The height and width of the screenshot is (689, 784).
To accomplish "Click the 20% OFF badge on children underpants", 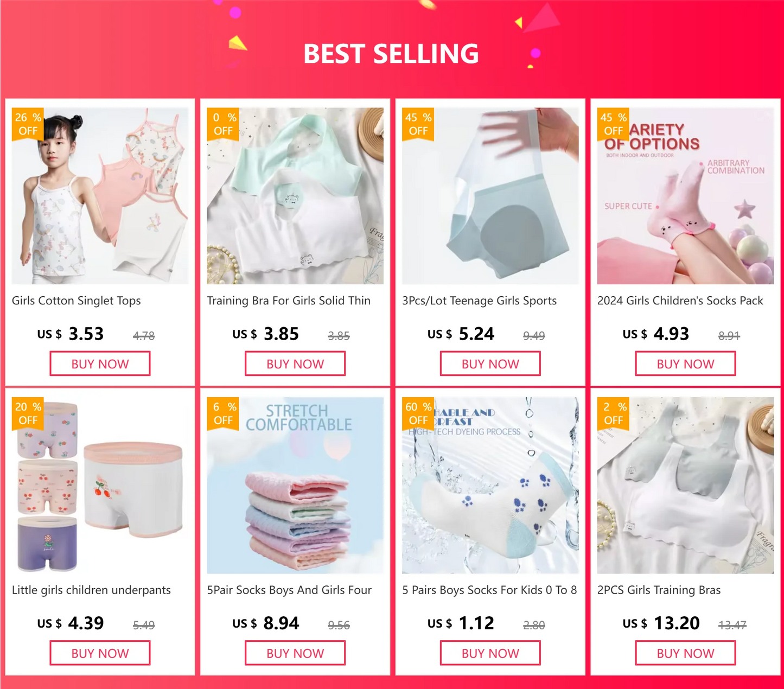I will point(28,413).
